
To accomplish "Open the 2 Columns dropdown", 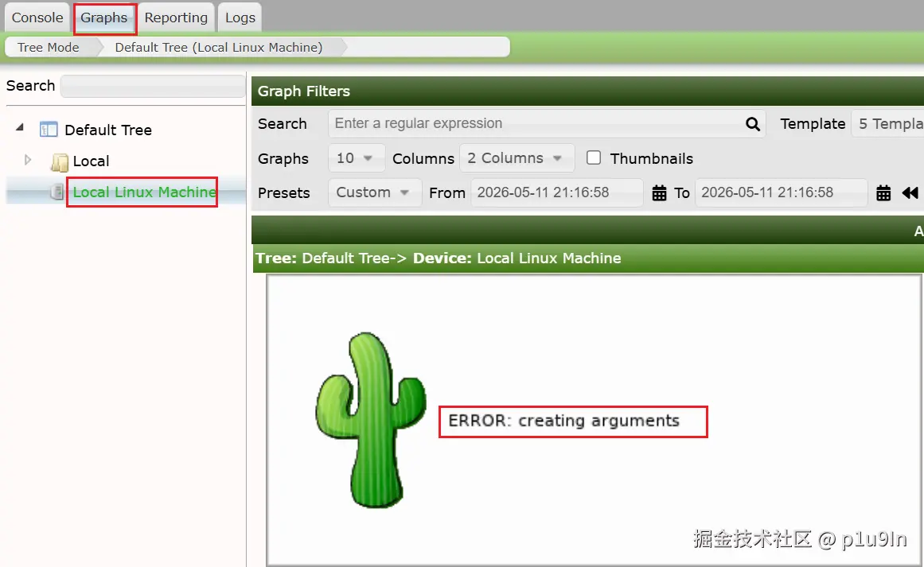I will point(516,157).
